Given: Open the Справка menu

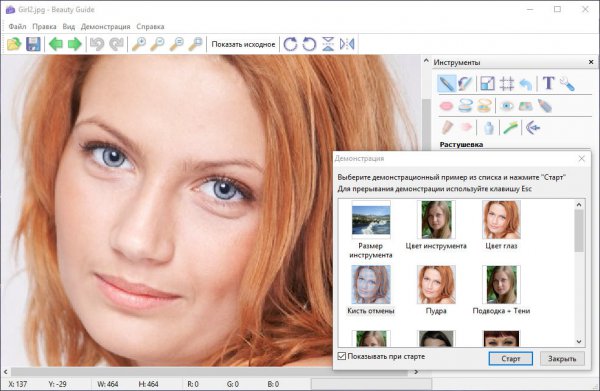Looking at the screenshot, I should pos(150,26).
